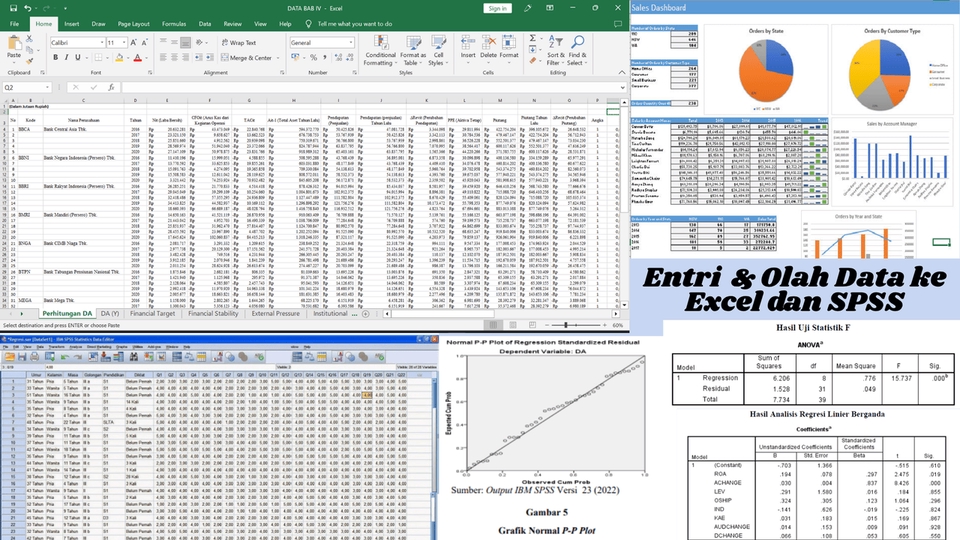
Task: Toggle middle vertical alignment button
Action: coord(174,42)
